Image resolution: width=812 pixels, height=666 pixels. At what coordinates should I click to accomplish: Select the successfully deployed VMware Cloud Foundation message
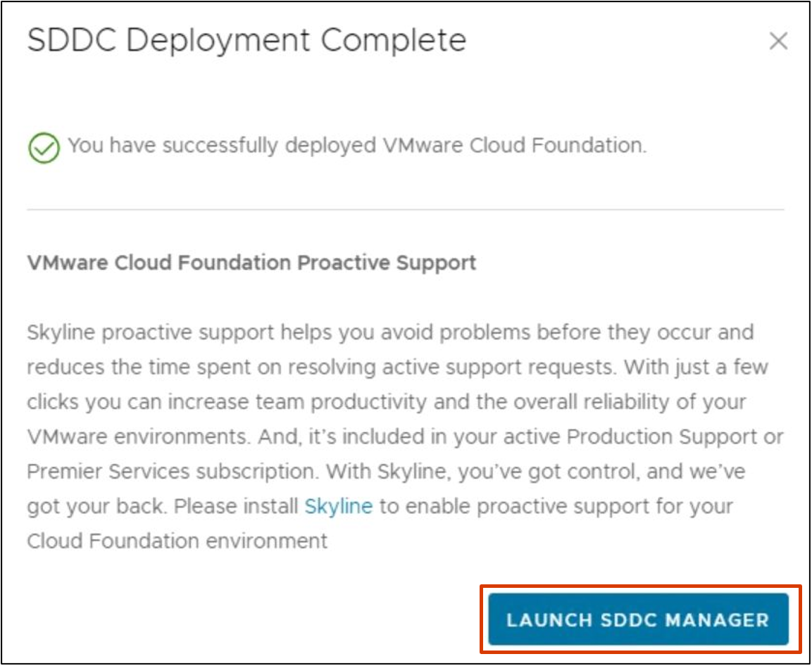(357, 146)
